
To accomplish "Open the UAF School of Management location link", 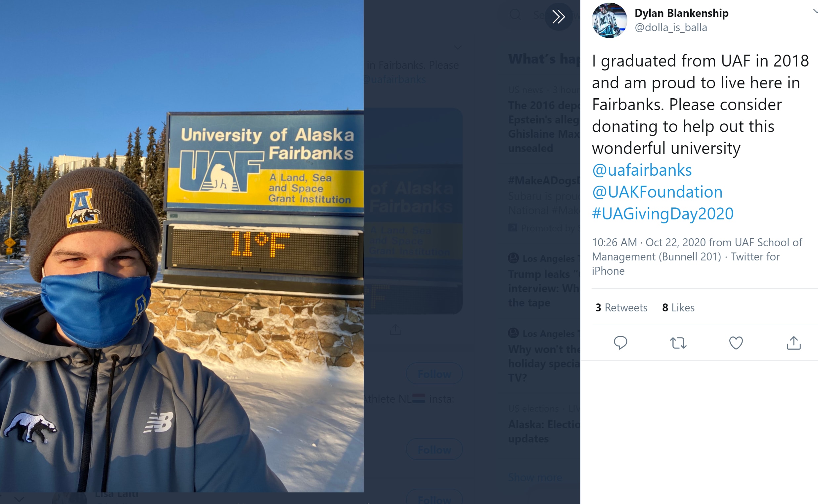I will click(697, 249).
